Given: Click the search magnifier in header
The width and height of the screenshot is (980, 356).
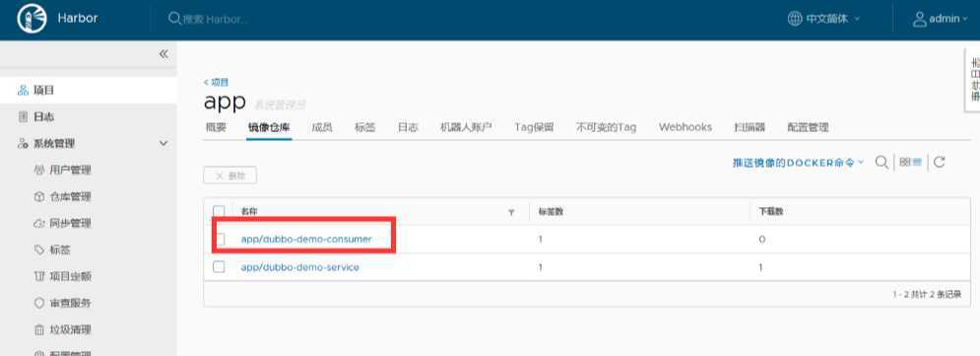Looking at the screenshot, I should (x=174, y=18).
